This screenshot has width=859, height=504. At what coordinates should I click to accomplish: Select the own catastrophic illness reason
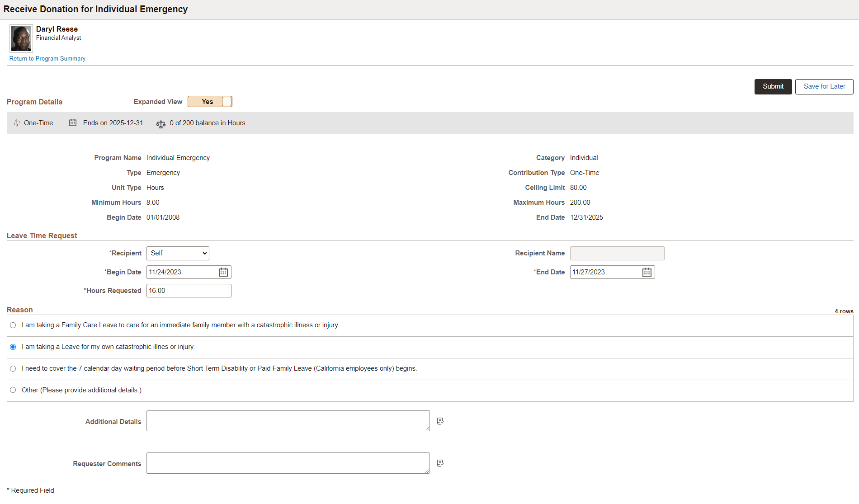coord(13,347)
